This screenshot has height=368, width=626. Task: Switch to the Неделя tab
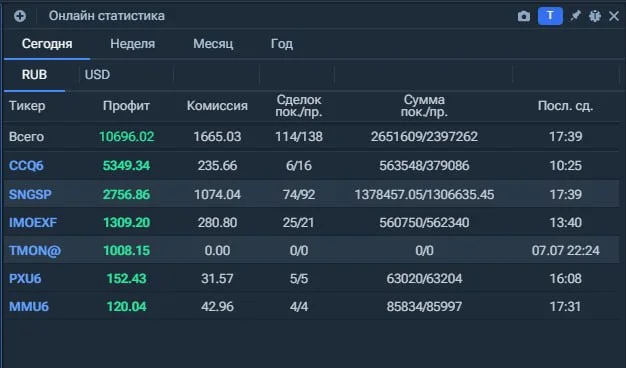pos(133,44)
